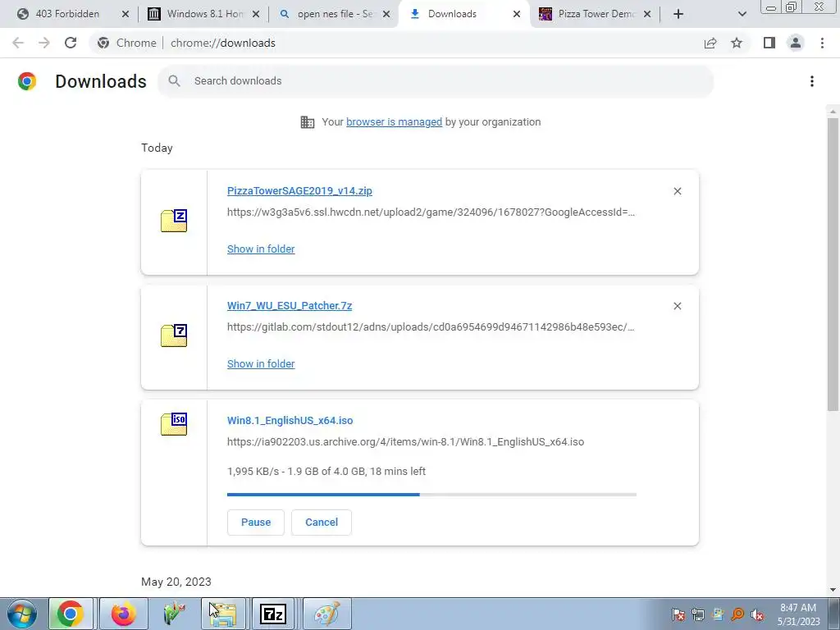Image resolution: width=840 pixels, height=630 pixels.
Task: Close the Windows 8.1 Home tab
Action: click(x=256, y=14)
